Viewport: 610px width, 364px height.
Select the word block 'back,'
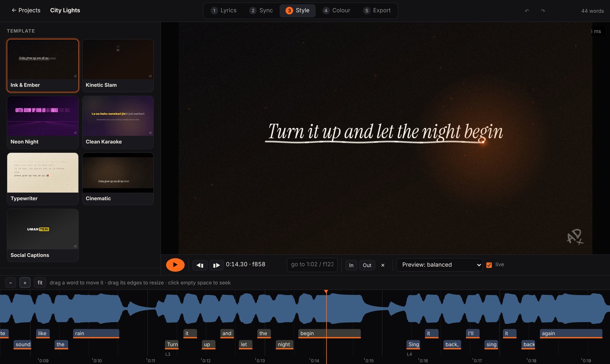click(x=453, y=345)
